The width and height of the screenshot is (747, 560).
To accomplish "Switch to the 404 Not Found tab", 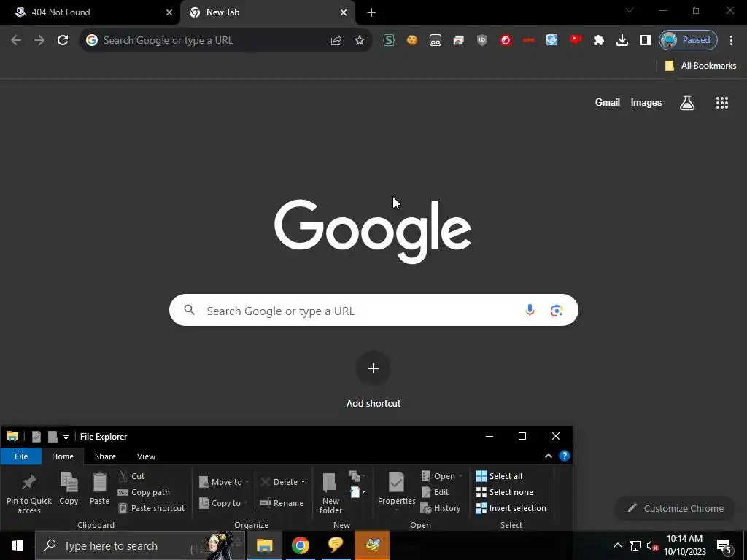I will [90, 12].
